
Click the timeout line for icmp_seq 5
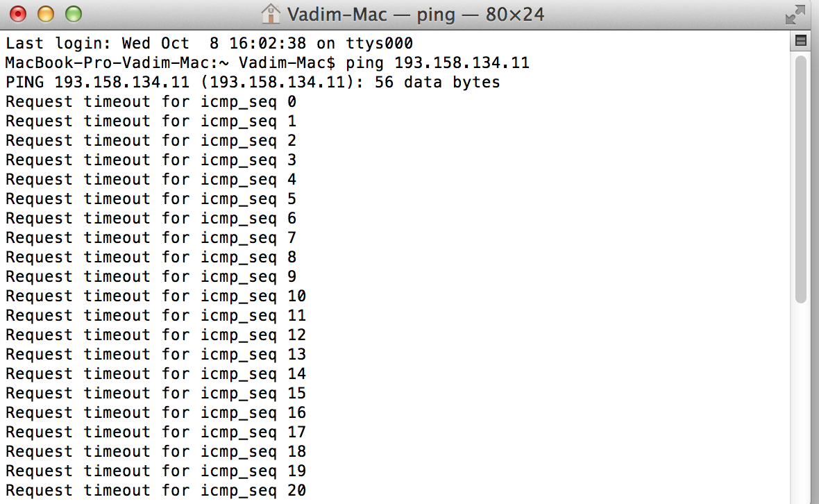coord(151,199)
